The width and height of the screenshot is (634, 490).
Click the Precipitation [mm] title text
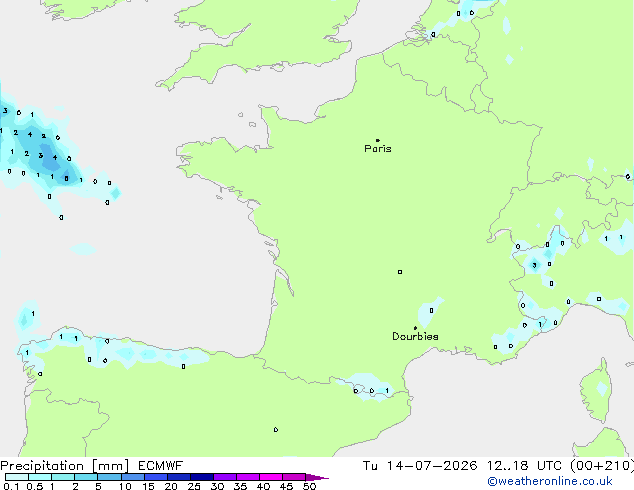point(65,466)
